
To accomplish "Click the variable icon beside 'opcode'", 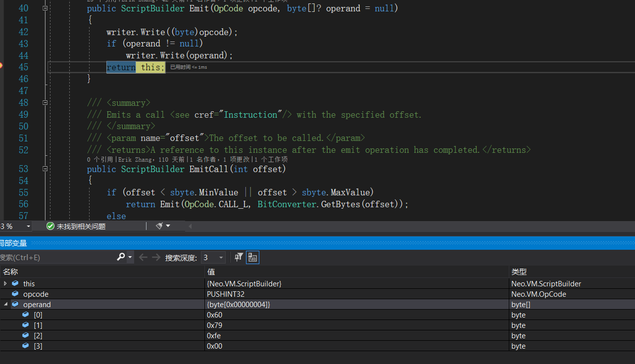I will [x=15, y=294].
